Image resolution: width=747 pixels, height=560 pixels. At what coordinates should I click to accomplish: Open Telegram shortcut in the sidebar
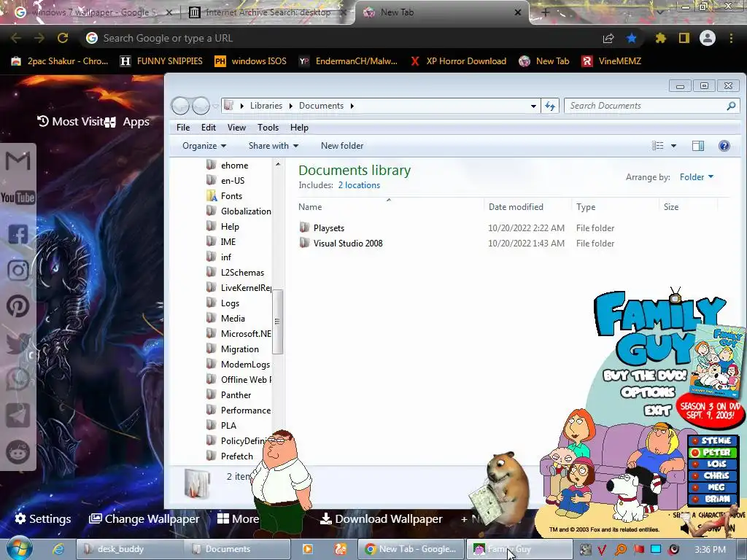pyautogui.click(x=18, y=415)
